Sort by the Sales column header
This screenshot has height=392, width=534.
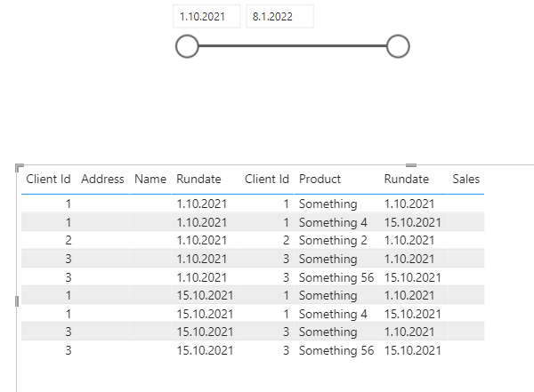coord(465,179)
